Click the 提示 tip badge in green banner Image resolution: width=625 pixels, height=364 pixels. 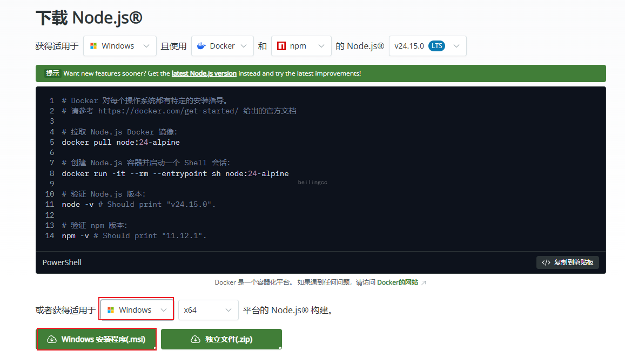[x=52, y=73]
